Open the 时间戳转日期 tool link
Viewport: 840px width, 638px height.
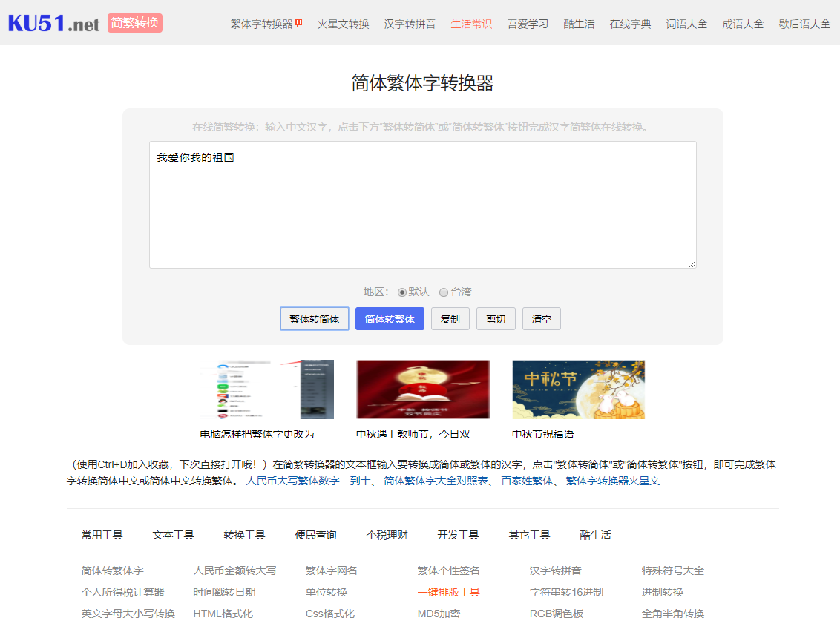[224, 593]
